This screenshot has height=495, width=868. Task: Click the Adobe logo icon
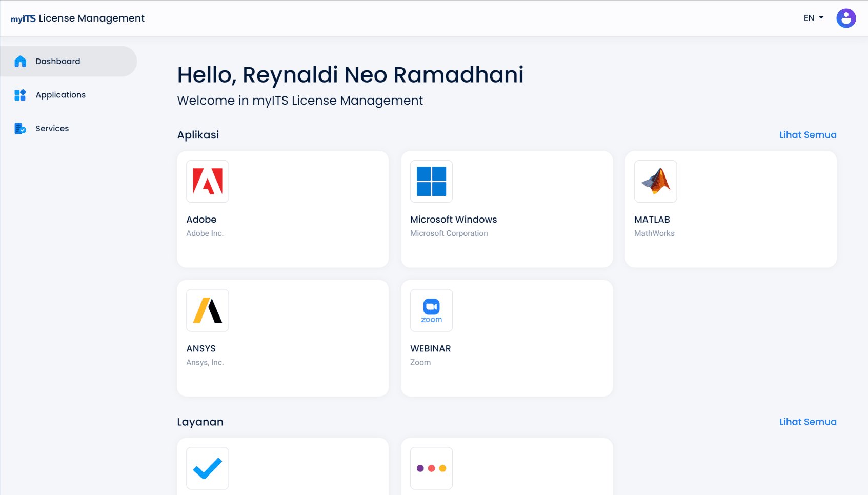click(x=208, y=181)
